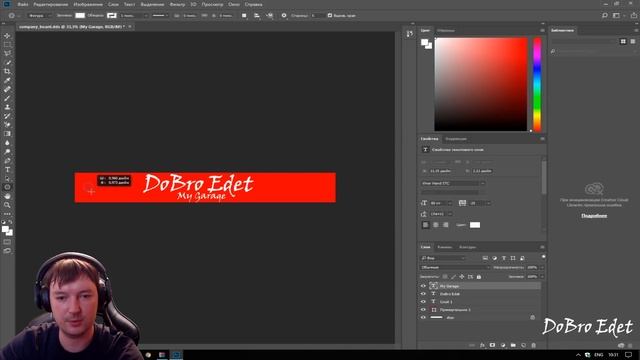Open path operations in options bar
The height and width of the screenshot is (360, 640).
pos(244,16)
